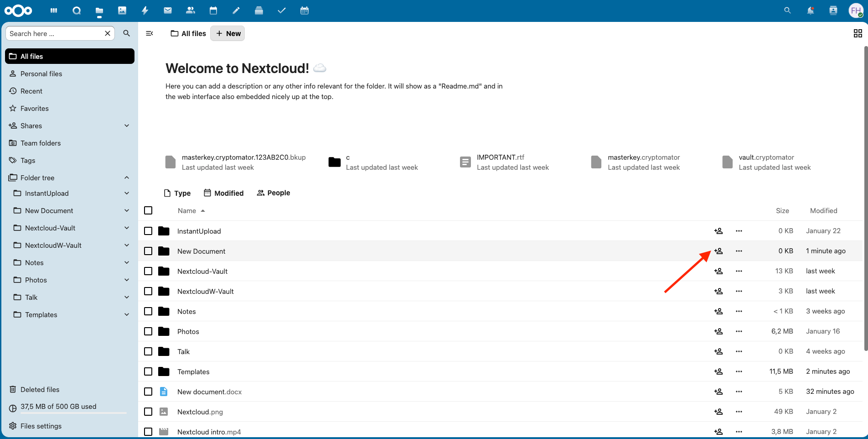Open the Tasks app (checkmark icon)
868x439 pixels.
coord(282,10)
